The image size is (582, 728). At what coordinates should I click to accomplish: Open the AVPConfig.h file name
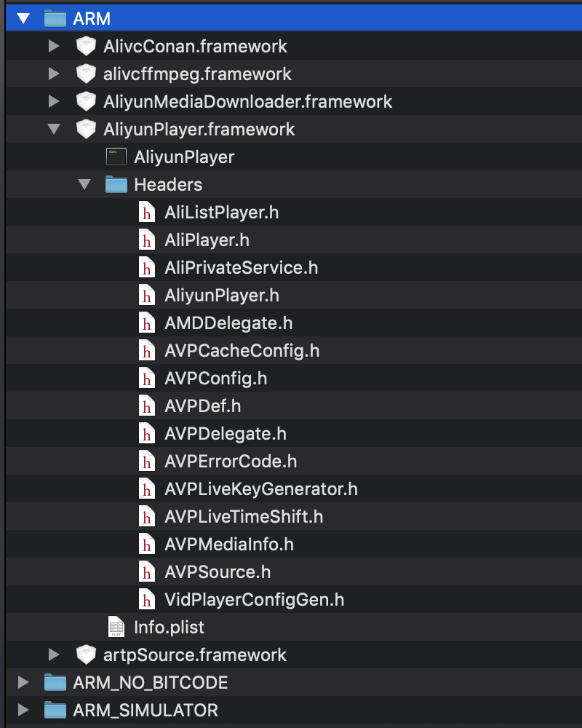tap(216, 379)
